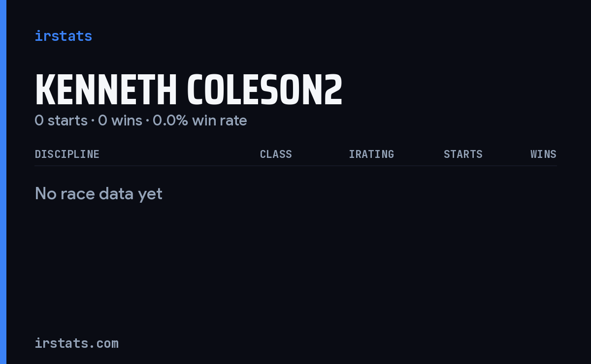
Task: Click the No race data yet message
Action: tap(98, 194)
